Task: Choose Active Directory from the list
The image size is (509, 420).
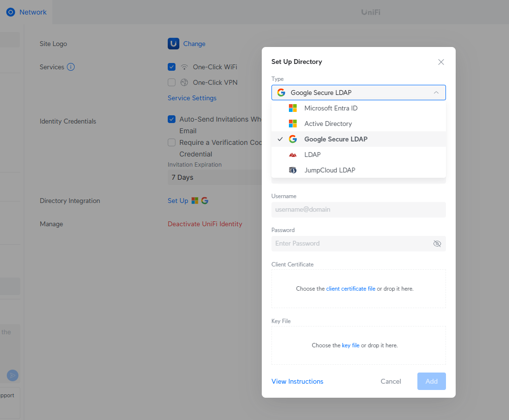Action: click(x=328, y=124)
